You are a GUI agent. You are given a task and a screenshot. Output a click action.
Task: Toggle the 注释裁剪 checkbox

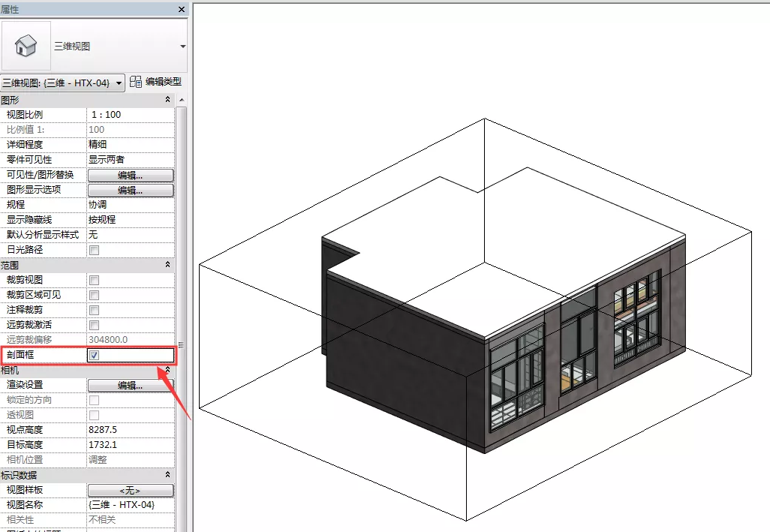95,310
